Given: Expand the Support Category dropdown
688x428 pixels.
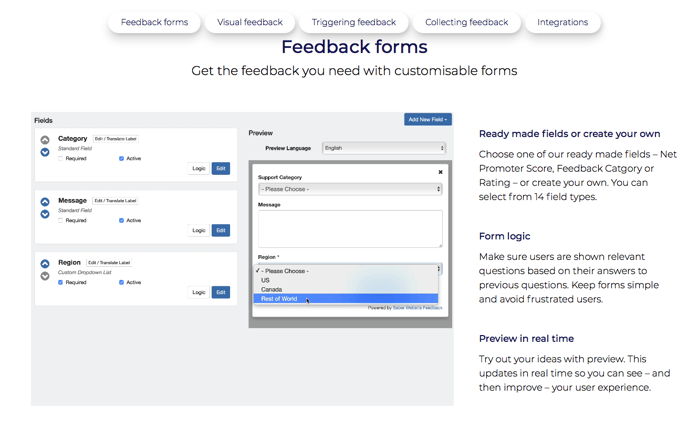Looking at the screenshot, I should click(350, 189).
